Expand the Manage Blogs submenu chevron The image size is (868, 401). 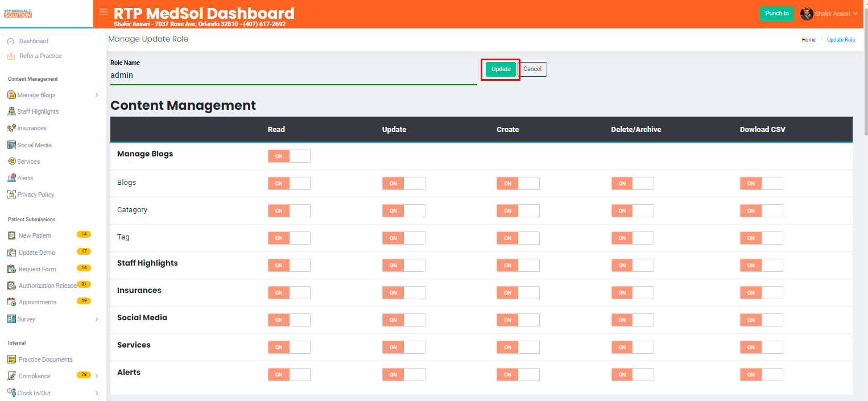97,95
